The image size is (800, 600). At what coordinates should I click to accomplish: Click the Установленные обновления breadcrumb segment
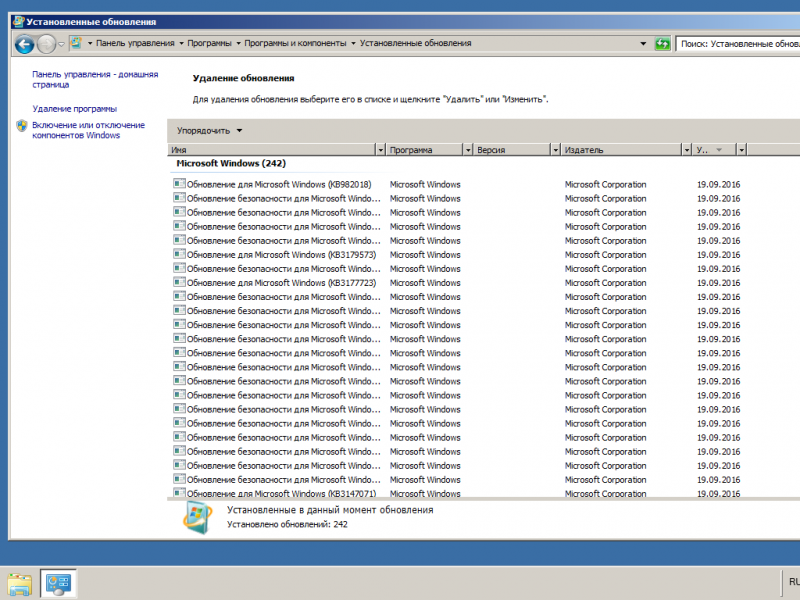coord(415,43)
